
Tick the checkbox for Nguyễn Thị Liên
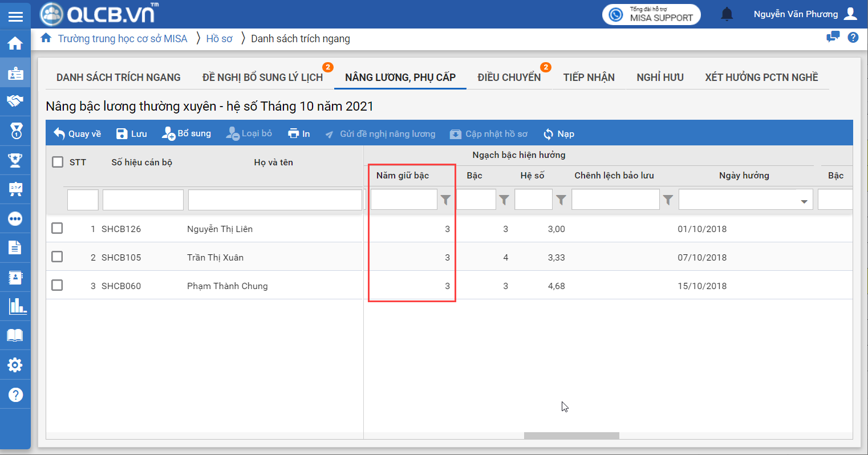57,228
